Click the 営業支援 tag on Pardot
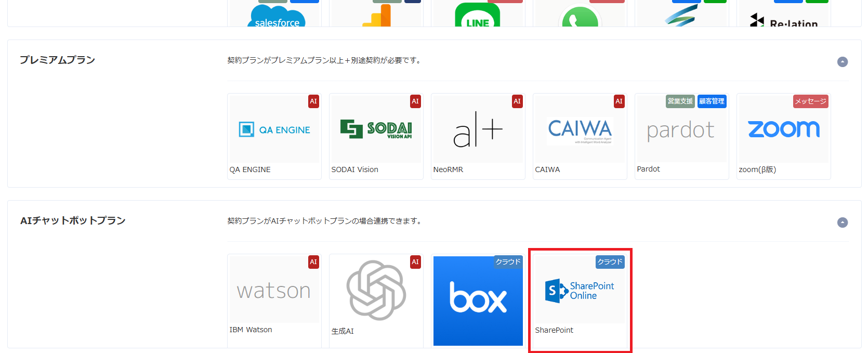 [x=680, y=101]
